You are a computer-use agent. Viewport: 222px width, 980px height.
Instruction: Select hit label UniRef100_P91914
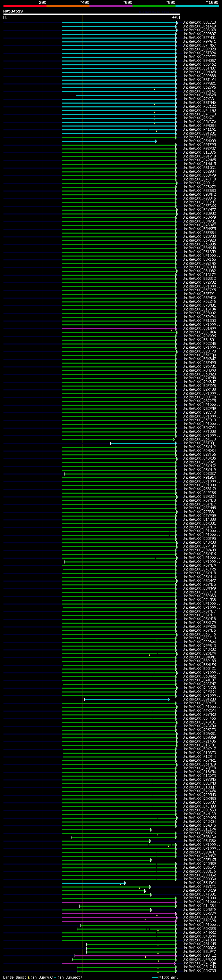point(199,477)
